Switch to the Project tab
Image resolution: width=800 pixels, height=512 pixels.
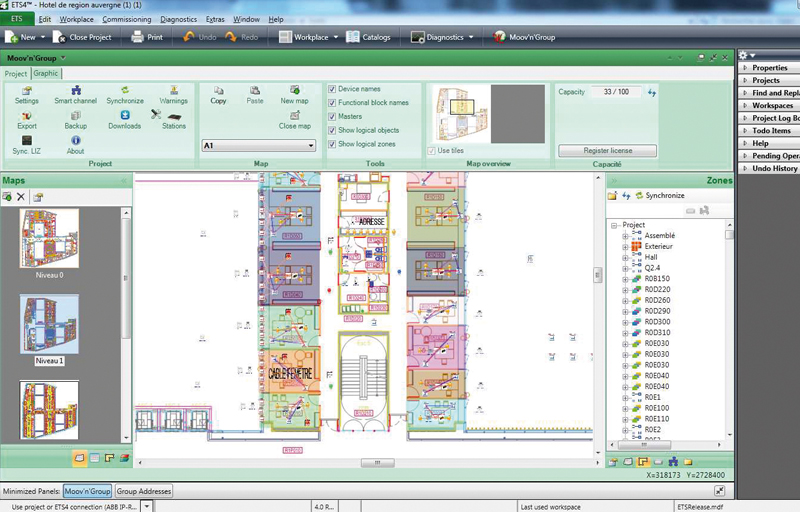[x=16, y=73]
